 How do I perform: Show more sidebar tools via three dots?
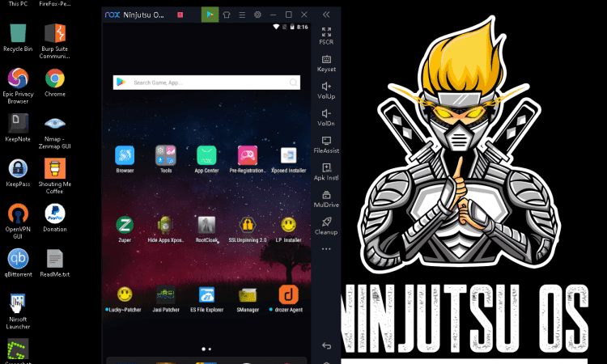[326, 248]
